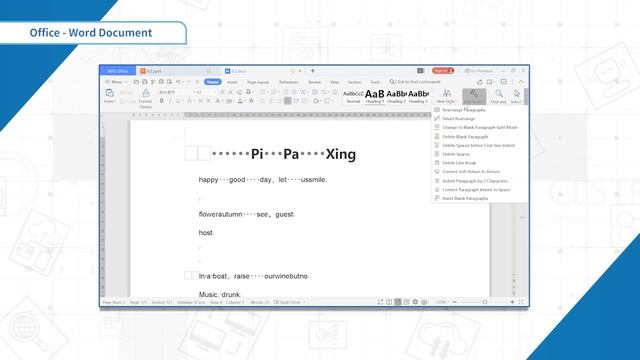The height and width of the screenshot is (360, 640).
Task: Toggle Underline formatting
Action: point(178,101)
